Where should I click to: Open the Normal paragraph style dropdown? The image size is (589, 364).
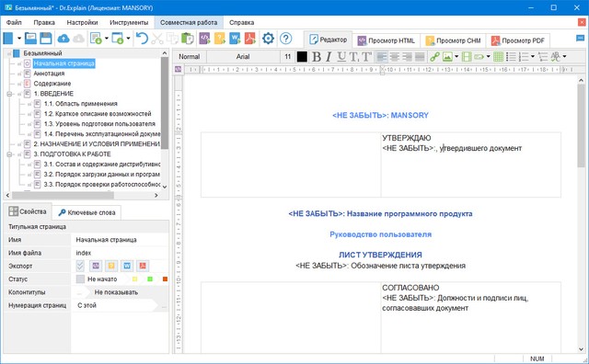tap(190, 57)
